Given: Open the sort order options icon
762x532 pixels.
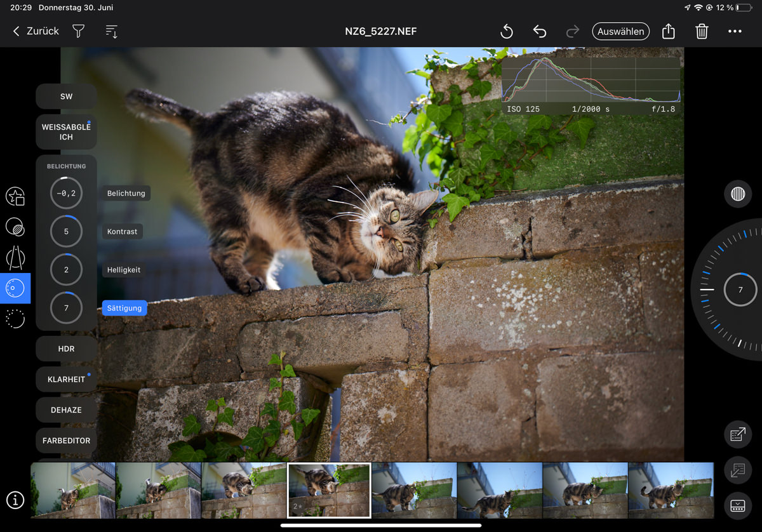Looking at the screenshot, I should click(111, 31).
